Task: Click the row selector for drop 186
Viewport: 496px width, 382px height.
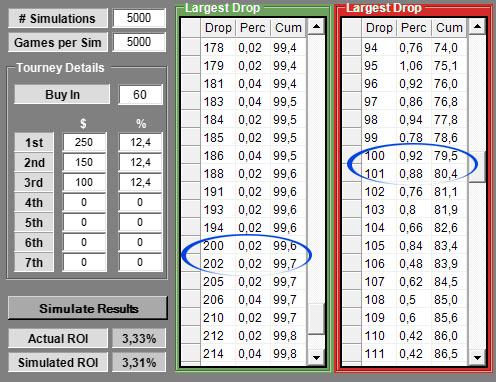Action: coord(191,156)
